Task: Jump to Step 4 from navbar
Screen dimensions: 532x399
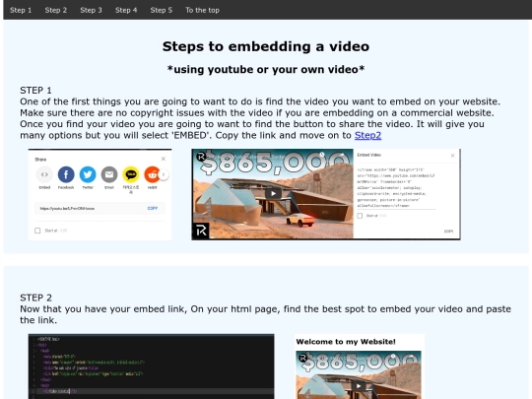Action: [126, 10]
